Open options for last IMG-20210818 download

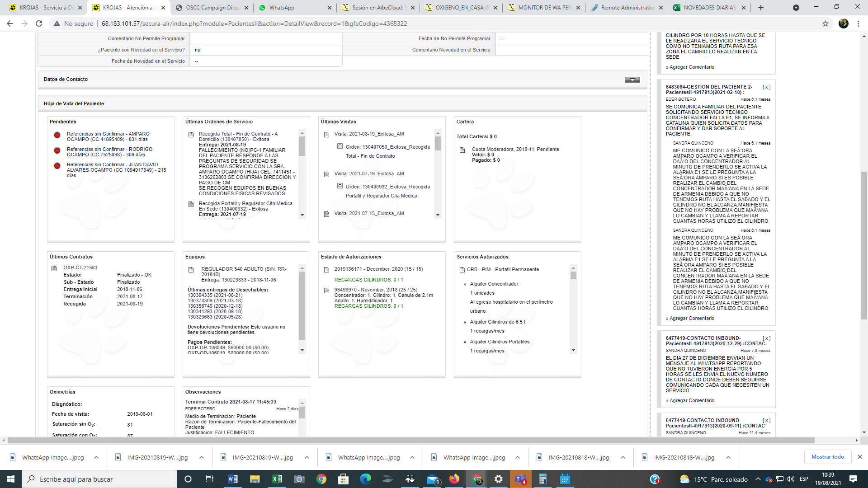tap(728, 457)
